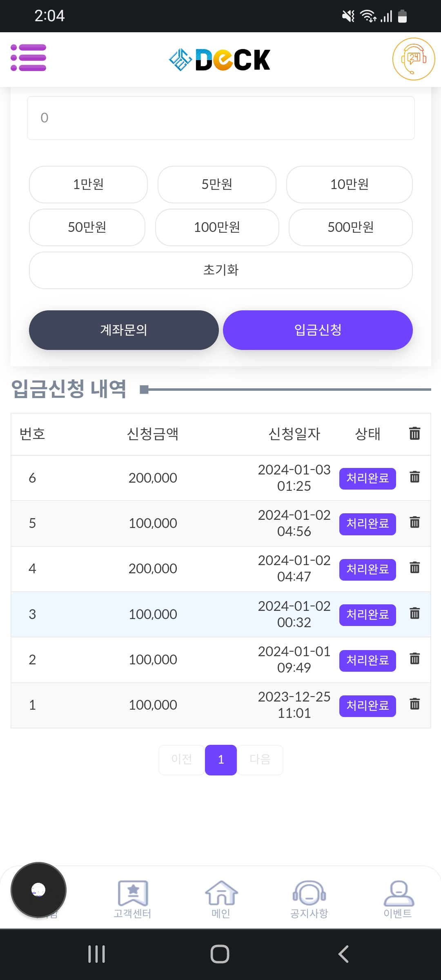This screenshot has width=441, height=980.
Task: Open 공지사항 notices tab
Action: click(x=309, y=899)
